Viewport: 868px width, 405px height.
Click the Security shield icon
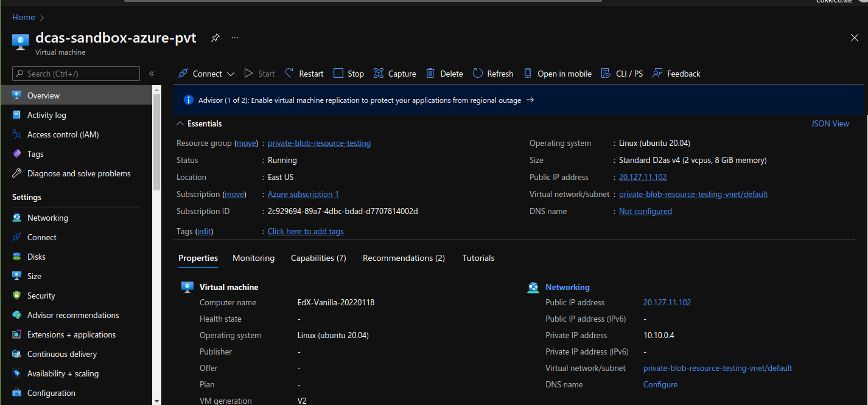click(16, 296)
